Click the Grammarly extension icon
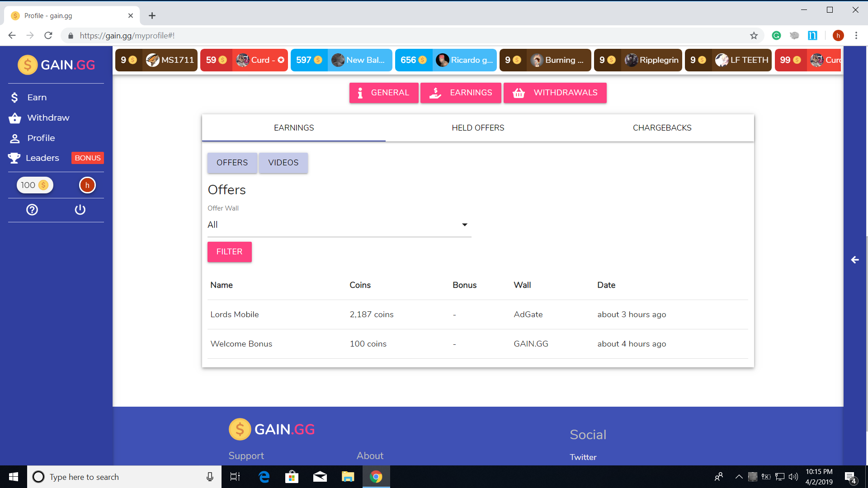 point(776,36)
